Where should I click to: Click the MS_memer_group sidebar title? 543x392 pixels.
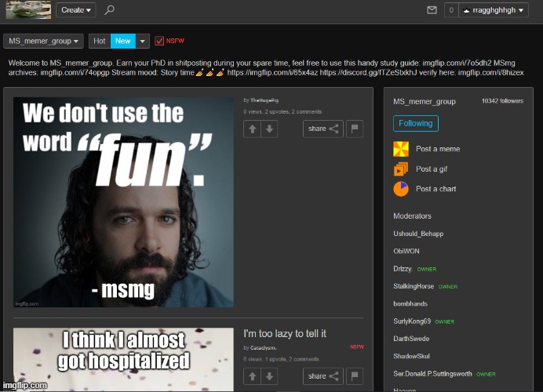coord(425,102)
